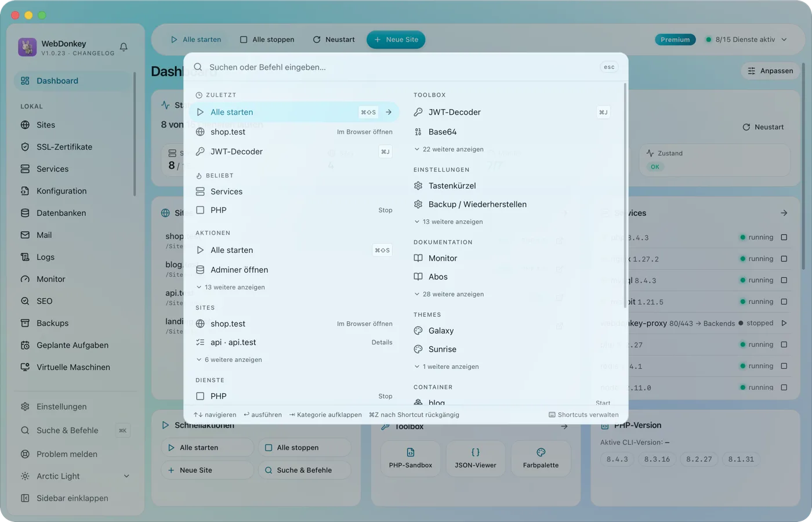Click Backup / Wiederherstellen gear icon
This screenshot has width=812, height=522.
pos(418,204)
